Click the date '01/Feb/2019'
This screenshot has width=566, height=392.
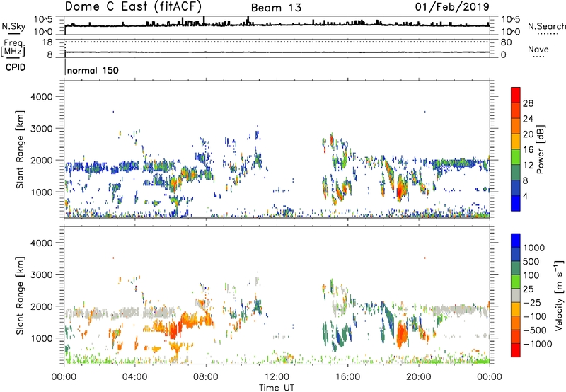pyautogui.click(x=452, y=7)
